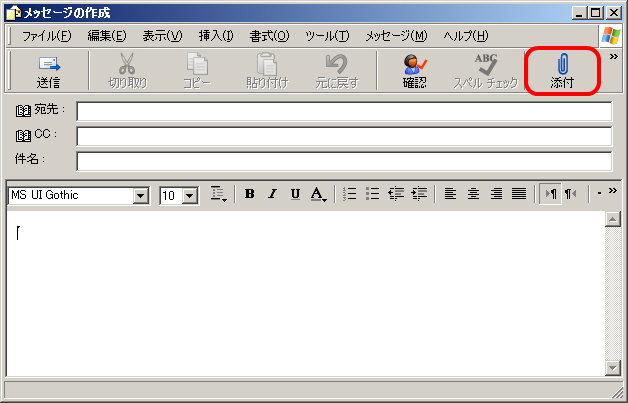Image resolution: width=628 pixels, height=403 pixels.
Task: Set left-to-right text direction
Action: (x=551, y=194)
